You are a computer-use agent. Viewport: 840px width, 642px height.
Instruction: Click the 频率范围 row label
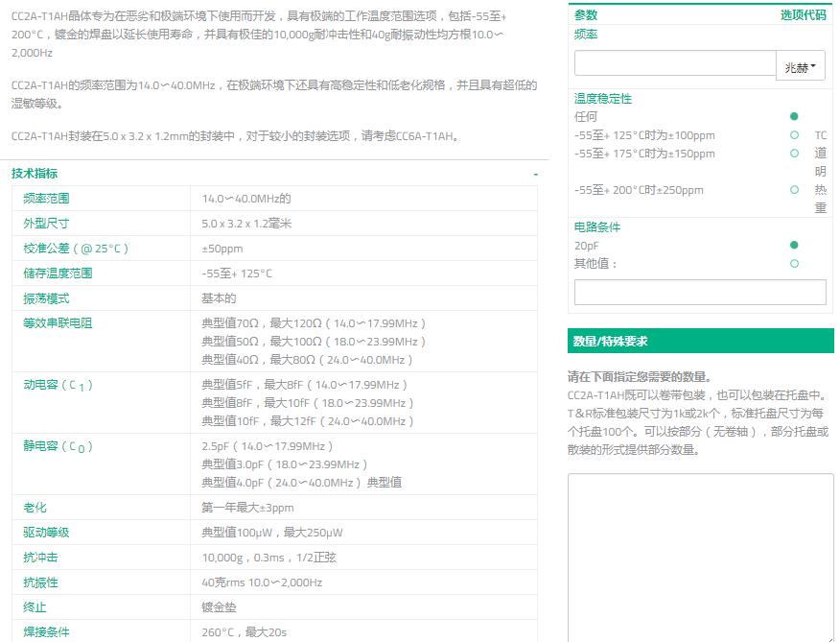tap(46, 199)
